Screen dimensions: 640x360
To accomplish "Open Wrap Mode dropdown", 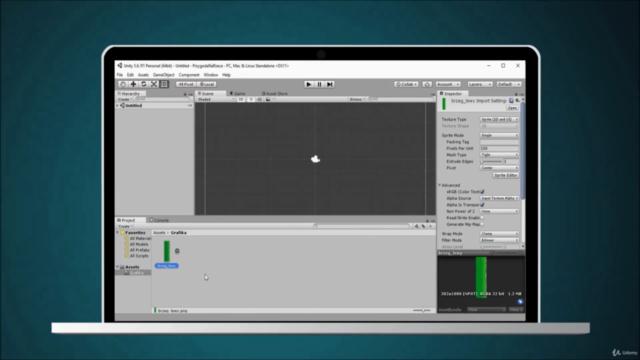I will (499, 233).
